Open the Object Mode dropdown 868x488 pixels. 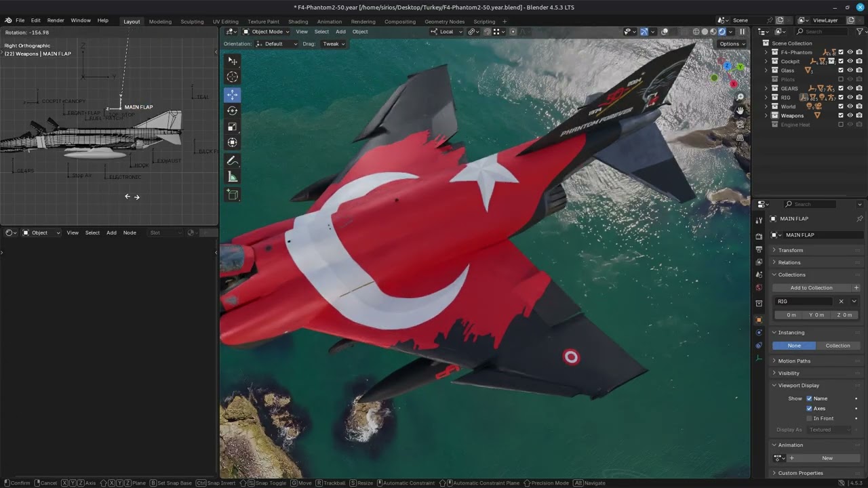pyautogui.click(x=266, y=32)
